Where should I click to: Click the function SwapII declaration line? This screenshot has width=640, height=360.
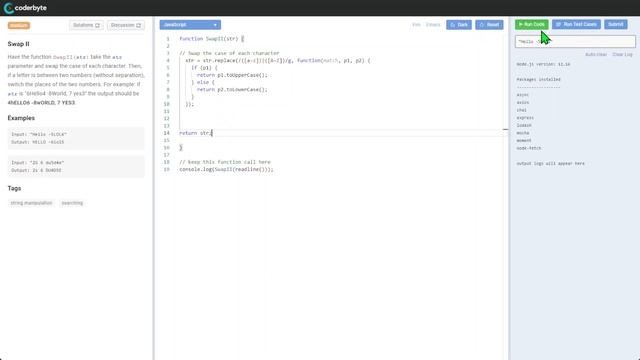211,39
